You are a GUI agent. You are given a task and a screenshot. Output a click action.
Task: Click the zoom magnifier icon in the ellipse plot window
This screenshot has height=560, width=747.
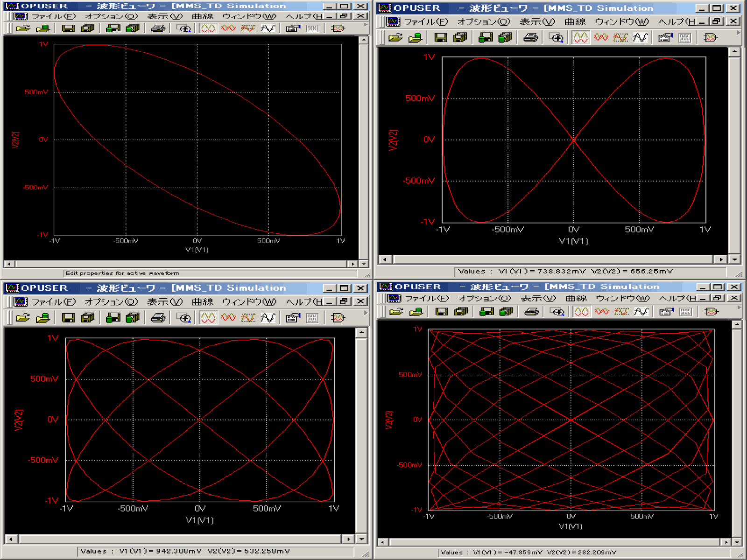pos(184,28)
